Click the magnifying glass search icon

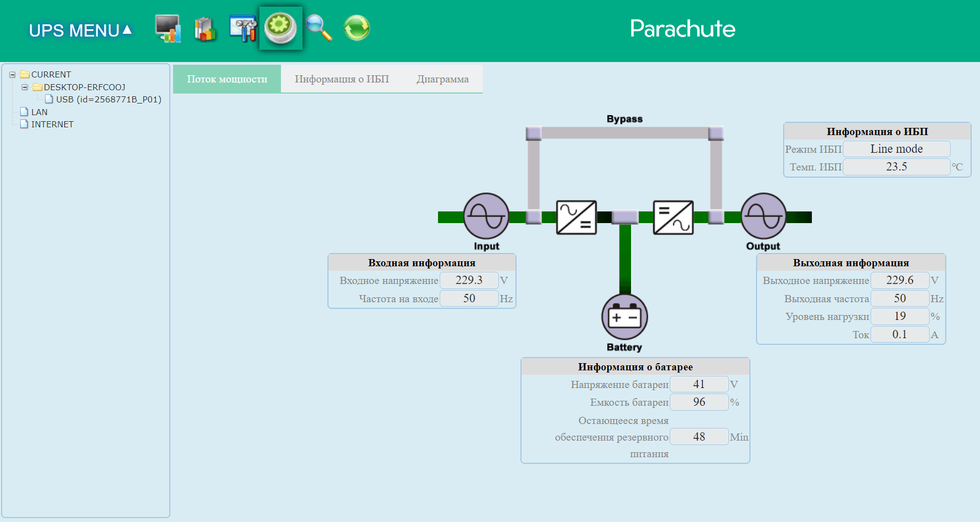[319, 28]
